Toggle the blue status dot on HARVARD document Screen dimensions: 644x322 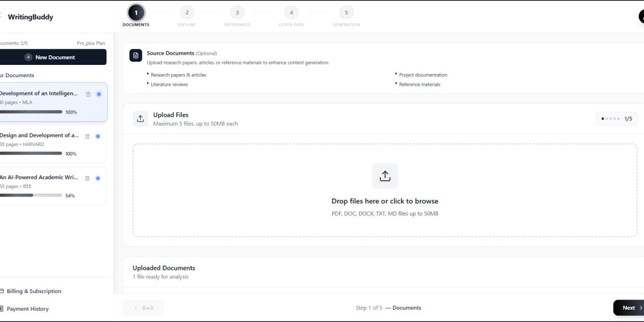click(x=98, y=136)
